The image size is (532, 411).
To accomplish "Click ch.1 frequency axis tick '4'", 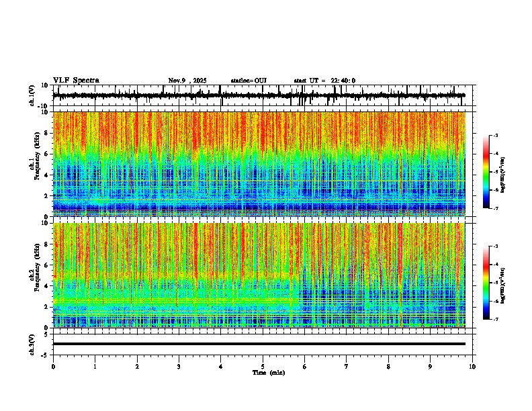I will click(x=46, y=175).
